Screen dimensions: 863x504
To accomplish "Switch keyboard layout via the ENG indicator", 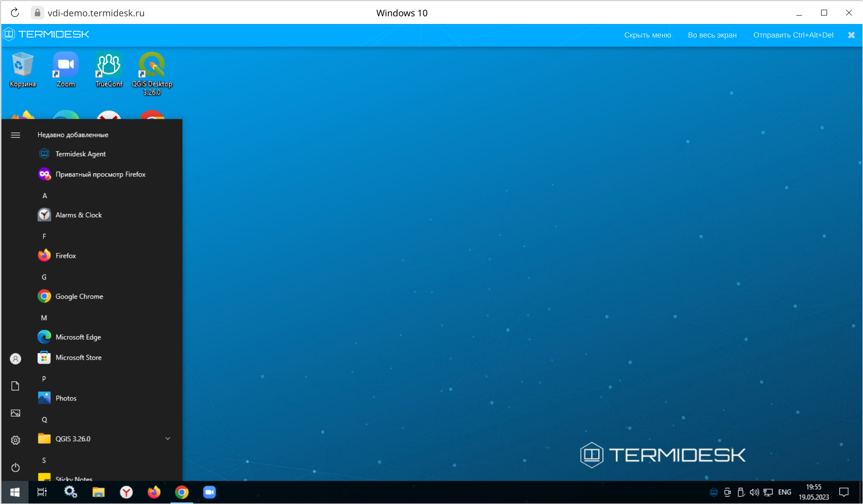I will (x=785, y=492).
